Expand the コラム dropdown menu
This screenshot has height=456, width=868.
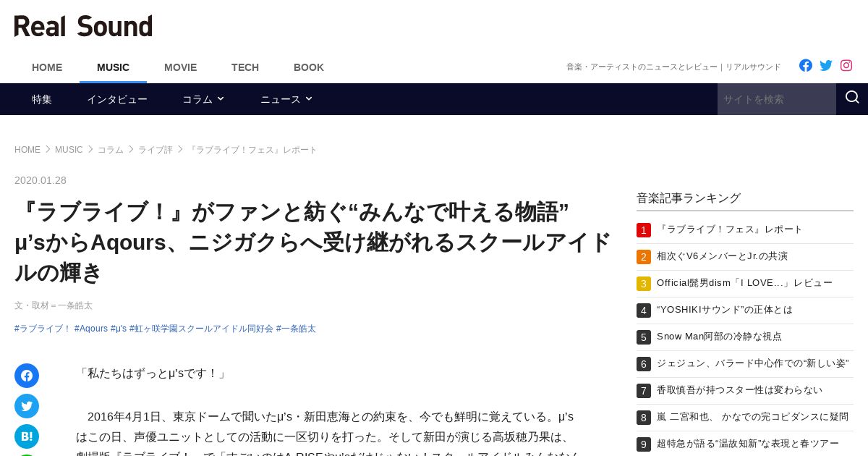click(203, 99)
